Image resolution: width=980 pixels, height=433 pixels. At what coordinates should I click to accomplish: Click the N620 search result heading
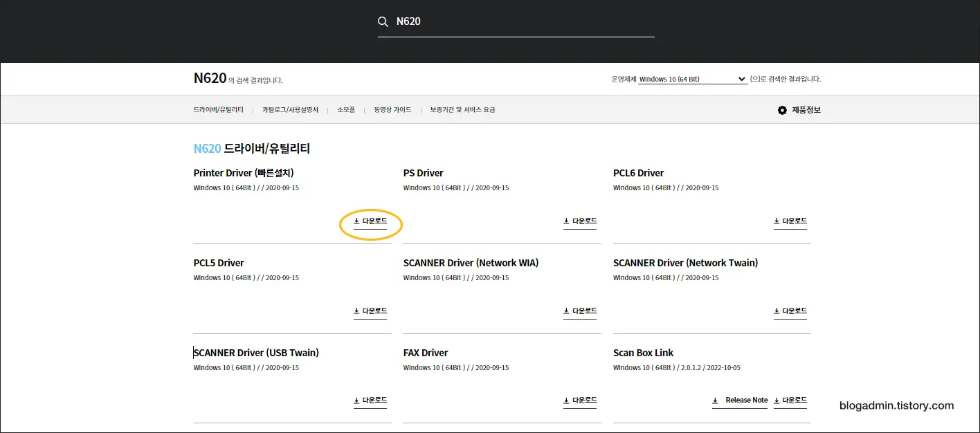210,78
